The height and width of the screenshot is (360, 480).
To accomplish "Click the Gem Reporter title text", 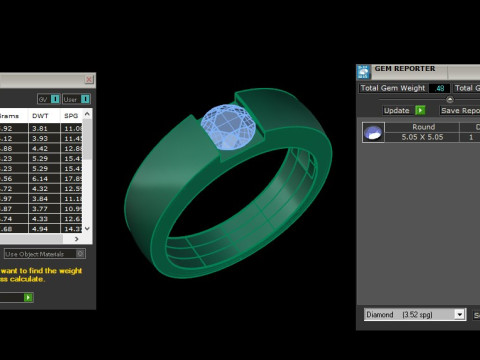I will (405, 69).
